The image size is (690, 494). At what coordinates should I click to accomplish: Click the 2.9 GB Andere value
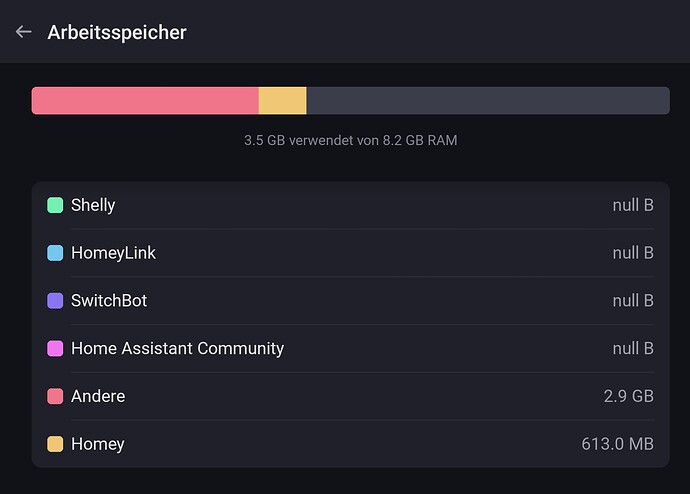point(628,396)
